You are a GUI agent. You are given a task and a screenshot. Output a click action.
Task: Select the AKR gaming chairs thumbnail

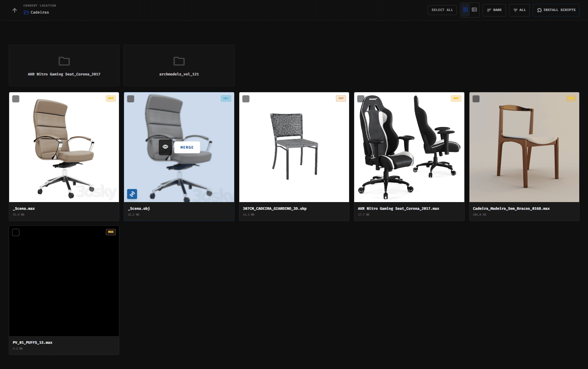pos(409,147)
